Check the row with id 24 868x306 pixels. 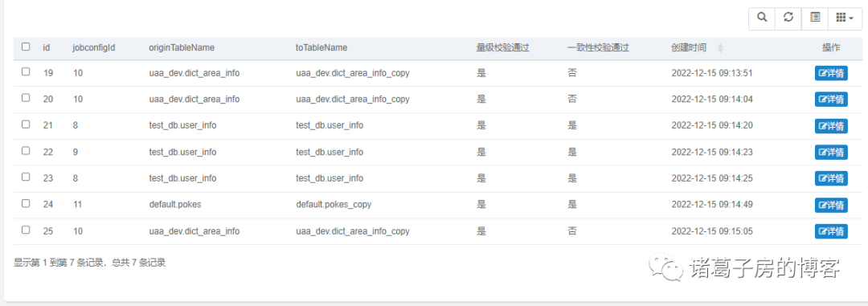[26, 204]
